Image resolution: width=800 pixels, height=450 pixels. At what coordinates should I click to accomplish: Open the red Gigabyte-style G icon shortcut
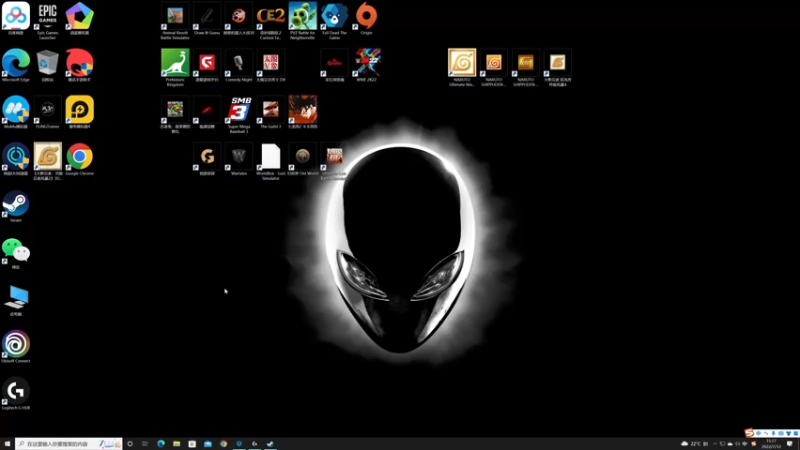click(x=207, y=65)
